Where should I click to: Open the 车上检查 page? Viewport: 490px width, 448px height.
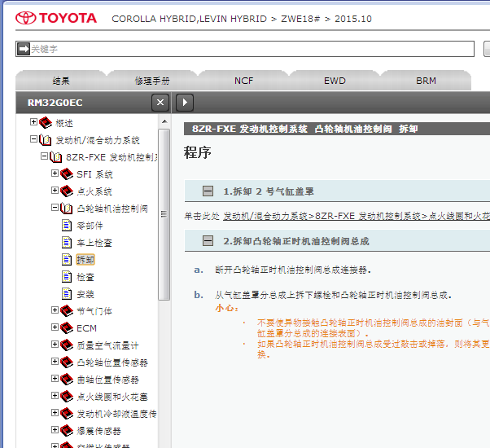click(x=94, y=243)
